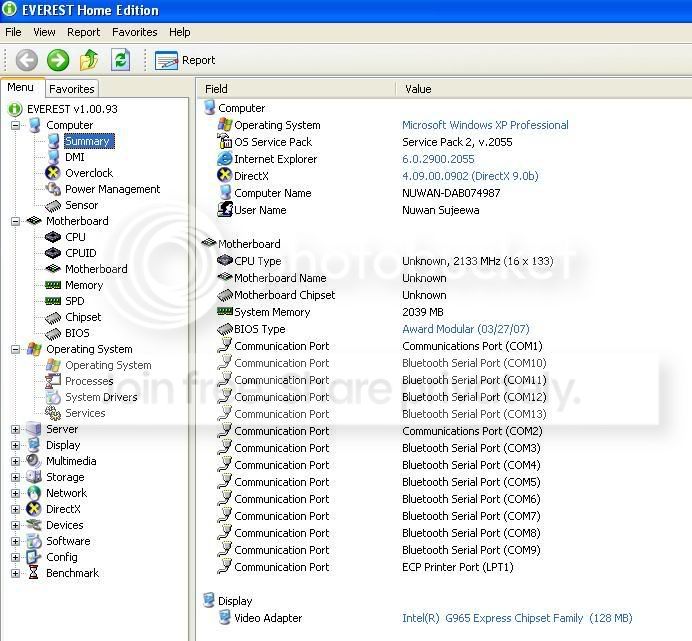Click the CPU chip icon in tree
The height and width of the screenshot is (641, 692).
click(x=53, y=237)
